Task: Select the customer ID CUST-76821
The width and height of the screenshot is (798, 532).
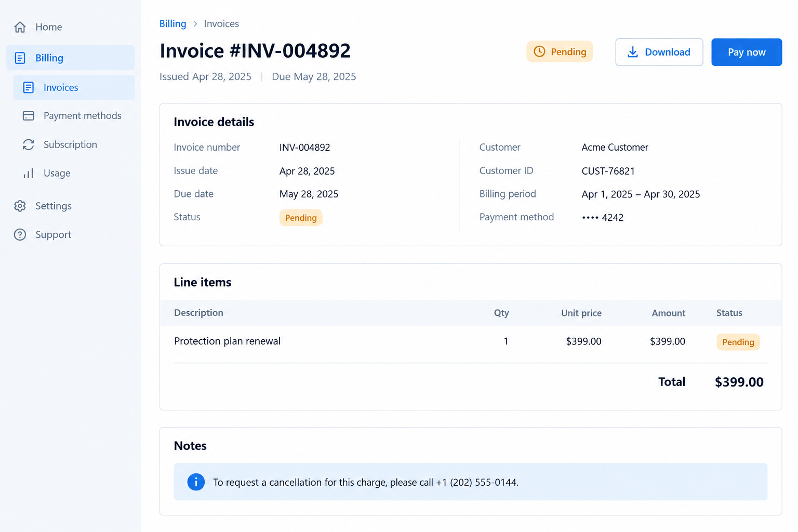Action: tap(608, 171)
